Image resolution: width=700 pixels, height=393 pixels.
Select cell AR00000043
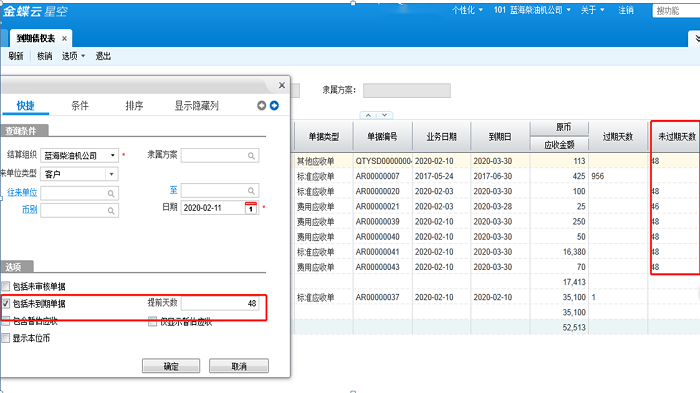tap(383, 267)
